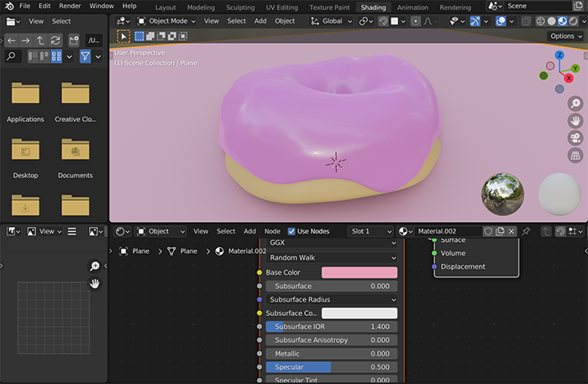588x384 pixels.
Task: Click the camera view gizmo icon
Action: click(575, 138)
